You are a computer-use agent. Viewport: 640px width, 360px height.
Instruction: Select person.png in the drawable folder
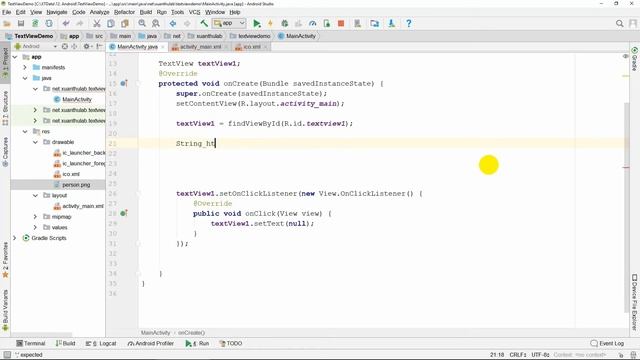(76, 185)
